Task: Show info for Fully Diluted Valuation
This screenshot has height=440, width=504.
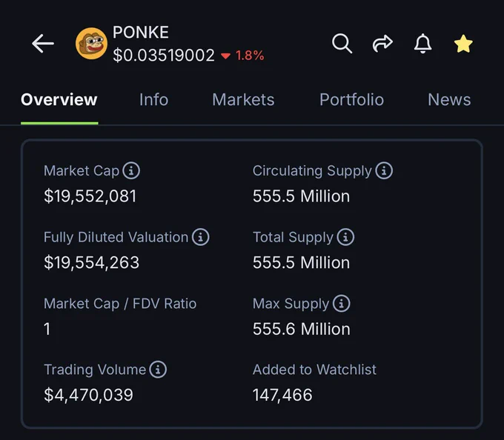Action: point(201,237)
